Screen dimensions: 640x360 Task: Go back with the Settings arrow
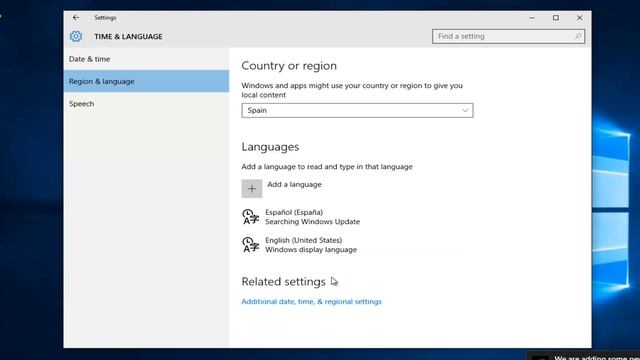pyautogui.click(x=76, y=18)
